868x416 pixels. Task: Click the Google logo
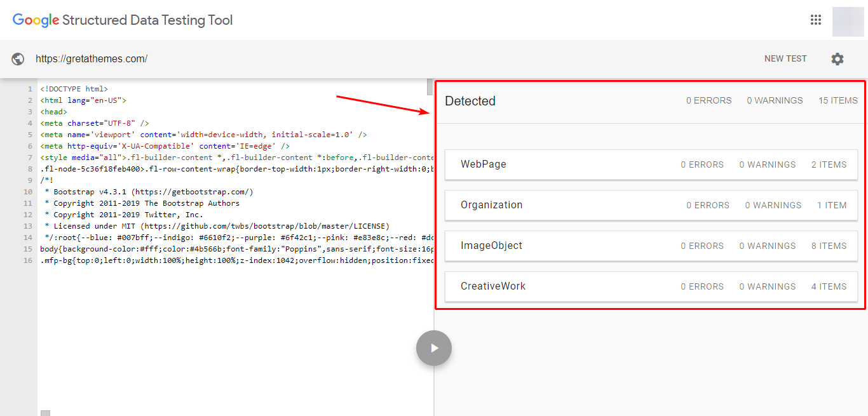(x=36, y=20)
